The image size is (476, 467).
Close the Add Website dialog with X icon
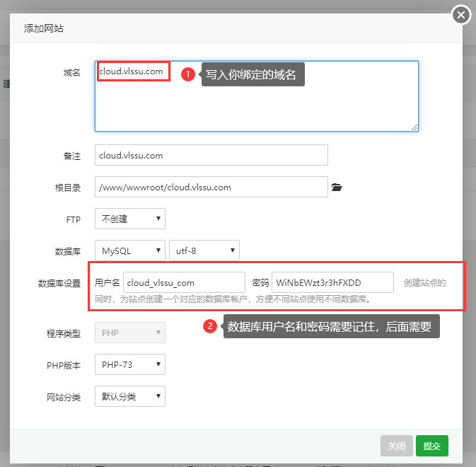point(461,15)
